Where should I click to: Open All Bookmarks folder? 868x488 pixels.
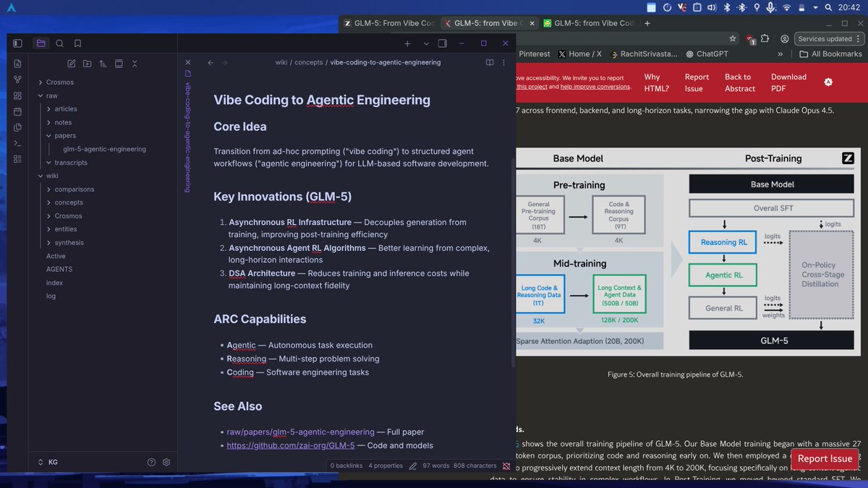click(x=831, y=54)
